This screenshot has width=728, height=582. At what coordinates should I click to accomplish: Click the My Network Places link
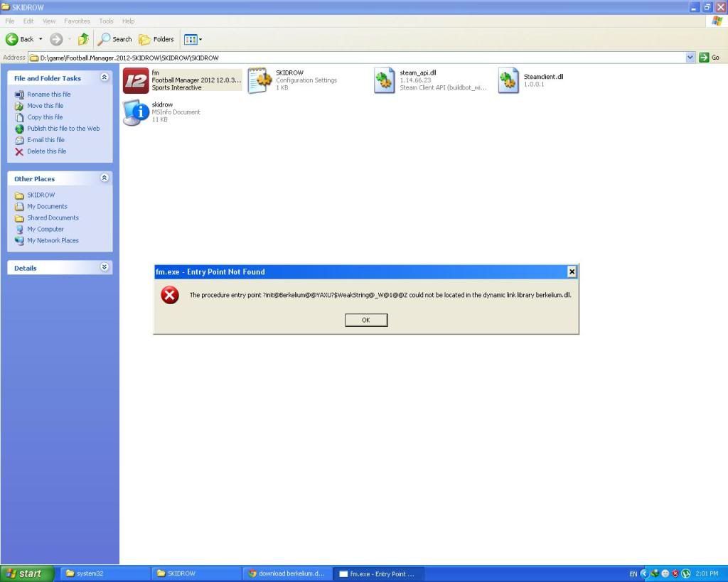click(53, 241)
